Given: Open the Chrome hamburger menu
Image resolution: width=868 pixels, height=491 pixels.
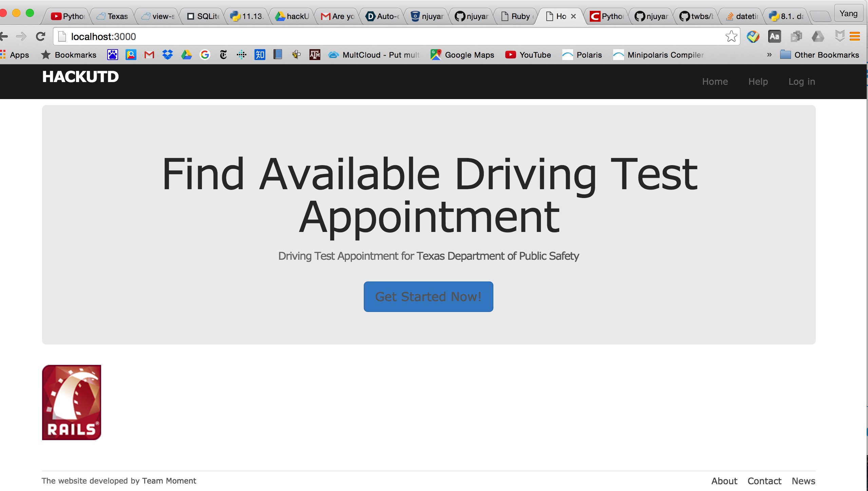Looking at the screenshot, I should coord(854,36).
